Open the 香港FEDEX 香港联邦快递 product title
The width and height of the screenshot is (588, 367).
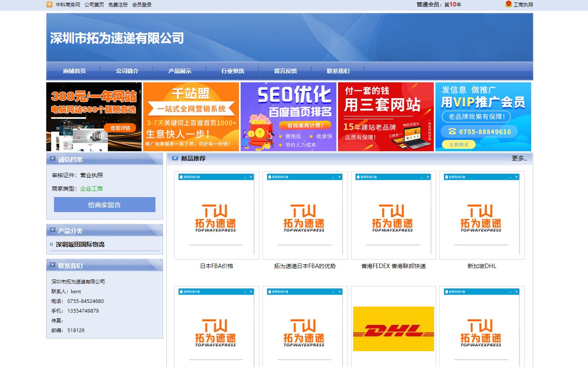[x=394, y=266]
